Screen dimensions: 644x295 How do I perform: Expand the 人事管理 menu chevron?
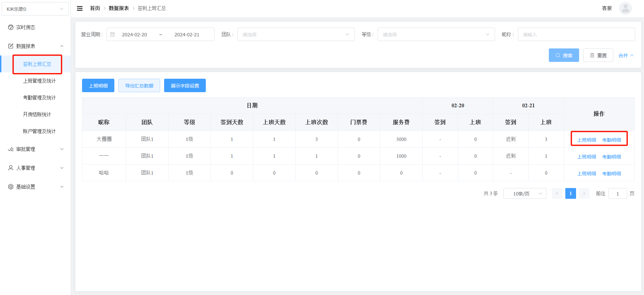pyautogui.click(x=62, y=168)
